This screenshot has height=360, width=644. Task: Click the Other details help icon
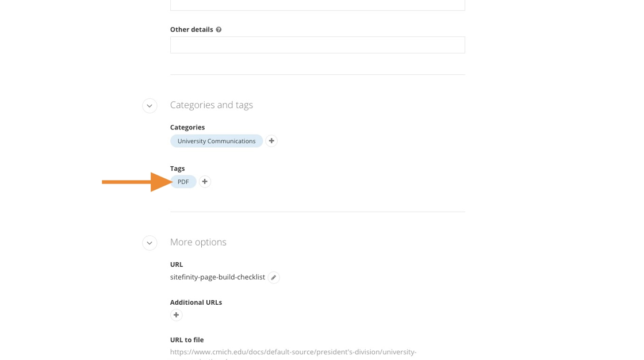[218, 30]
